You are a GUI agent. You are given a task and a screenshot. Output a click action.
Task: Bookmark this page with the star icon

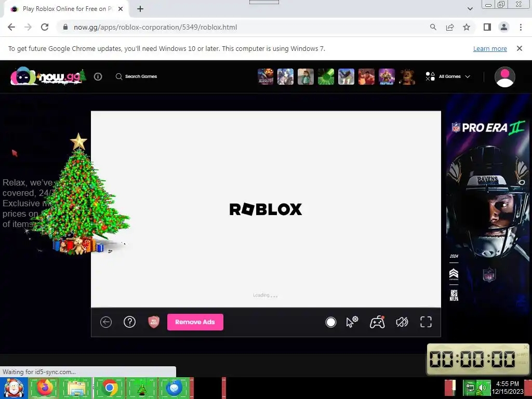pyautogui.click(x=467, y=27)
